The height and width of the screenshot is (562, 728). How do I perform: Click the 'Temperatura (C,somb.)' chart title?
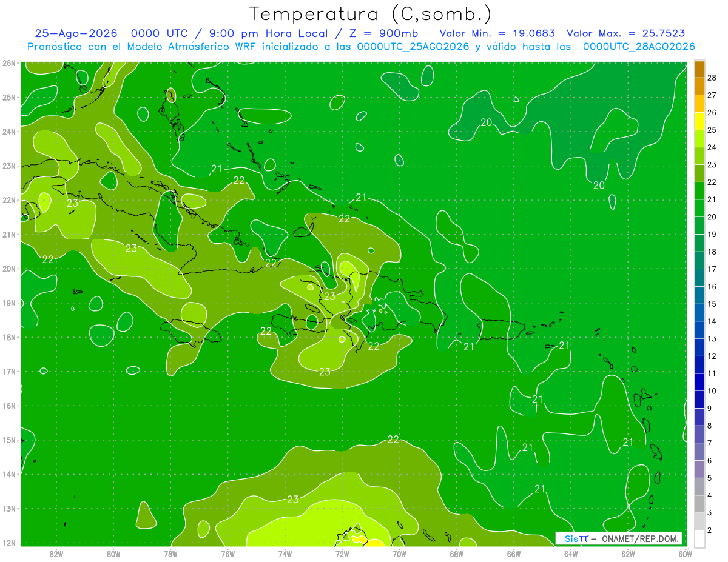[370, 14]
